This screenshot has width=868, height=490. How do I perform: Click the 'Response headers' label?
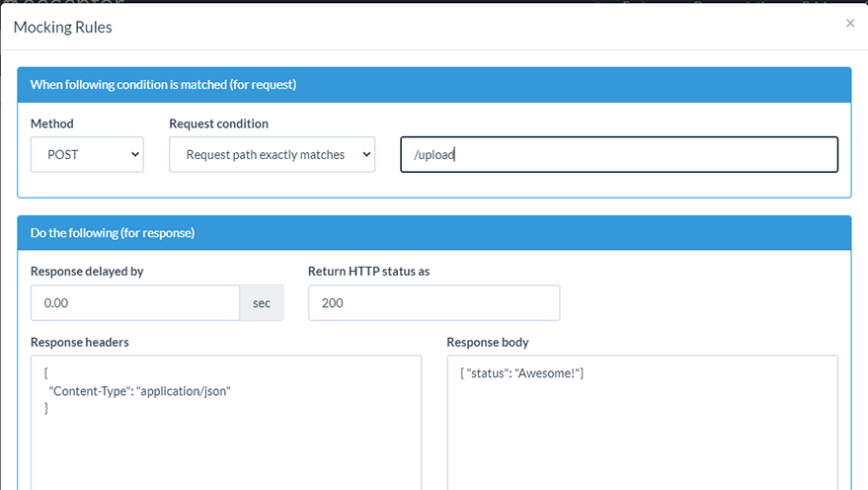tap(80, 342)
